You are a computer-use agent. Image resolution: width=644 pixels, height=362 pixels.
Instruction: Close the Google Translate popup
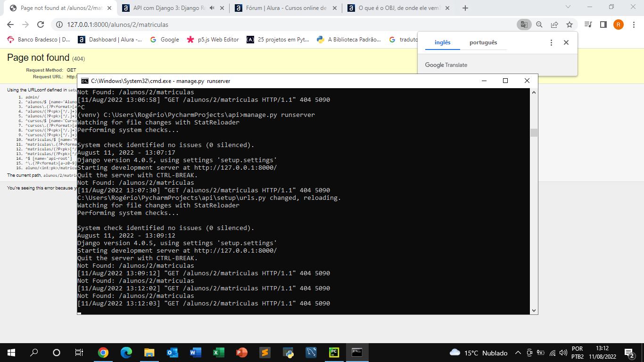(x=566, y=42)
